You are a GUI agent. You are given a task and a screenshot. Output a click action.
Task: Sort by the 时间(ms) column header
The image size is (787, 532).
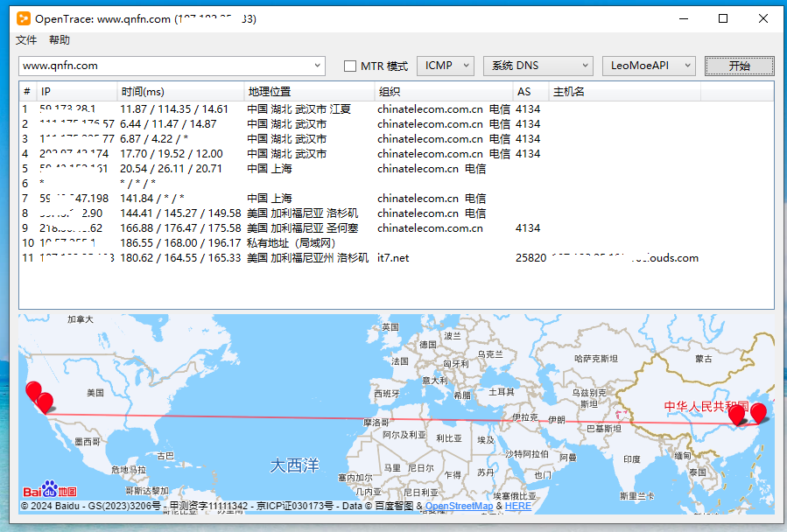tap(179, 92)
